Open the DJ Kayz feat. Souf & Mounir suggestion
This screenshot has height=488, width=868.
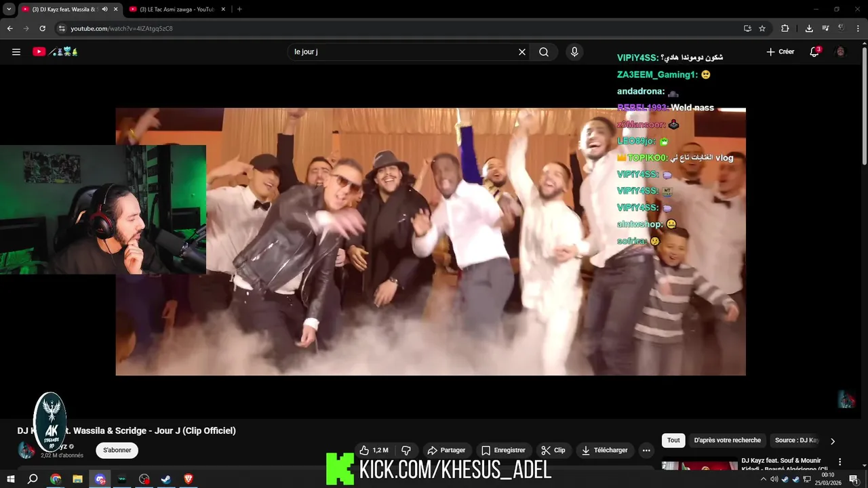point(785,465)
